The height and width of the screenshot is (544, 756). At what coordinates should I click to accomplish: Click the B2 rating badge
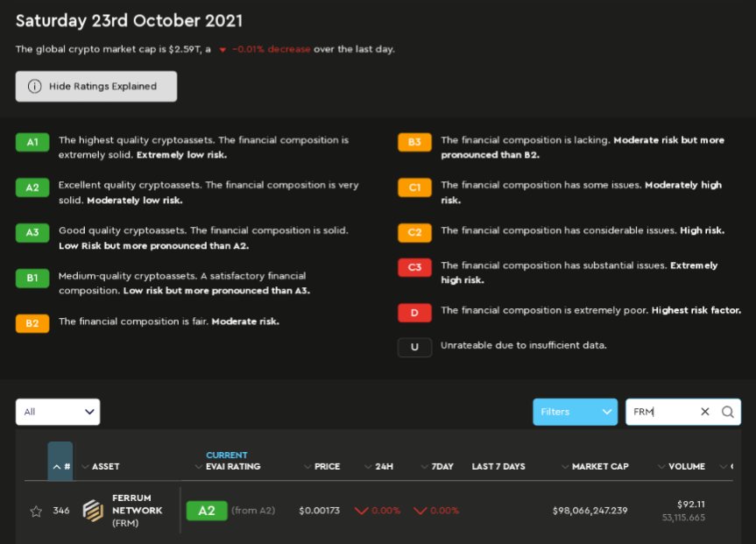coord(32,323)
